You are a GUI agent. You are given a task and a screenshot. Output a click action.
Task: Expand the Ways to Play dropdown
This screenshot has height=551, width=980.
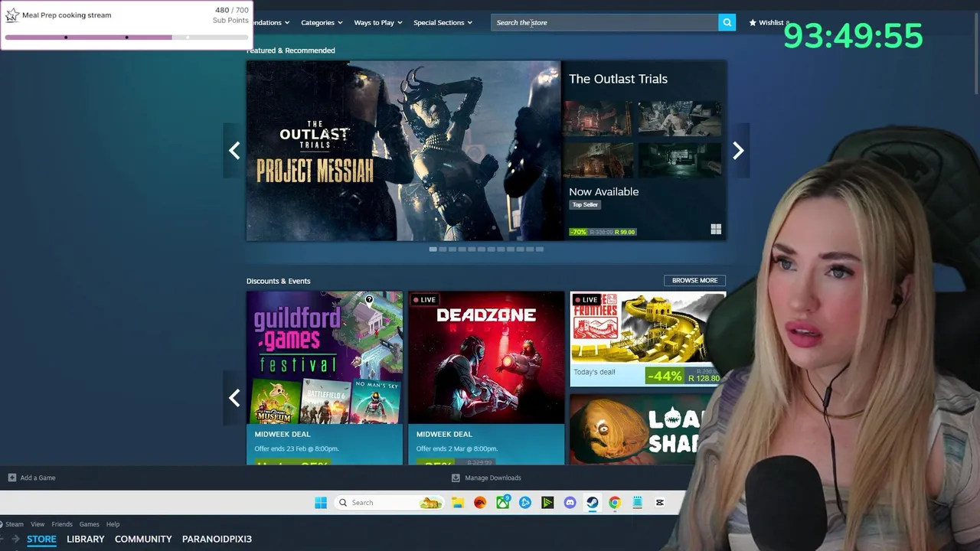tap(378, 22)
